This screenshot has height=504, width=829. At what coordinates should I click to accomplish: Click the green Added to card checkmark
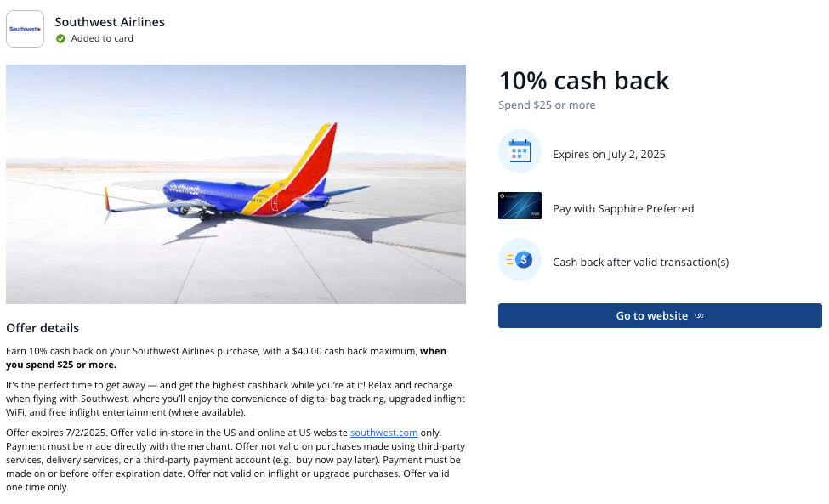60,38
